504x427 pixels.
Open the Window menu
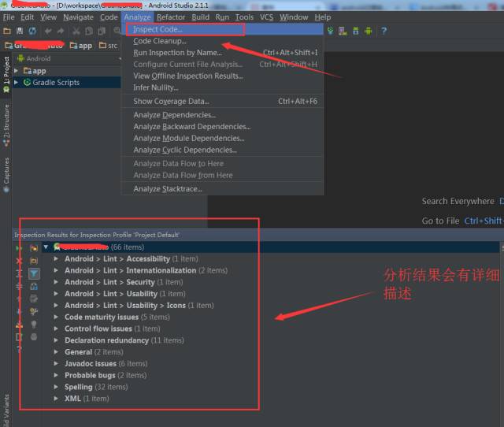(x=294, y=17)
